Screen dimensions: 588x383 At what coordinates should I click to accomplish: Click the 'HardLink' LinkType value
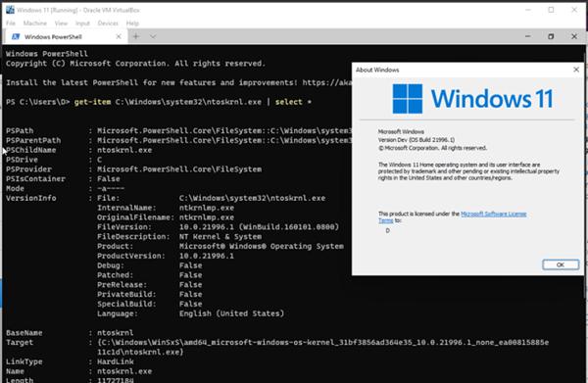coord(116,361)
